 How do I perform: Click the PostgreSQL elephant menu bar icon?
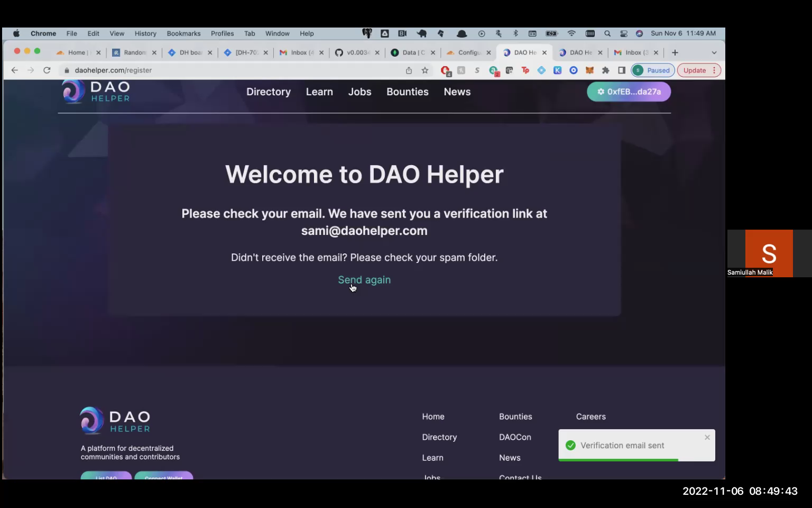coord(366,33)
